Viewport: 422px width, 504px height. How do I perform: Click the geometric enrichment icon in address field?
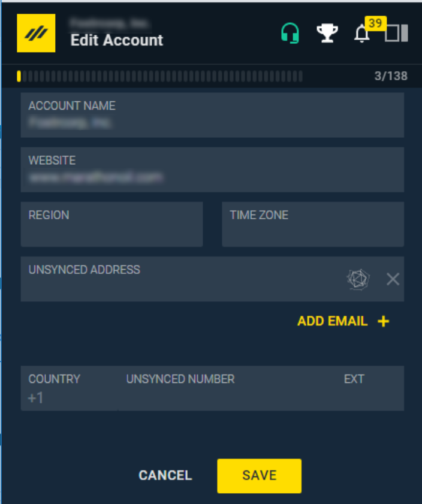[358, 279]
